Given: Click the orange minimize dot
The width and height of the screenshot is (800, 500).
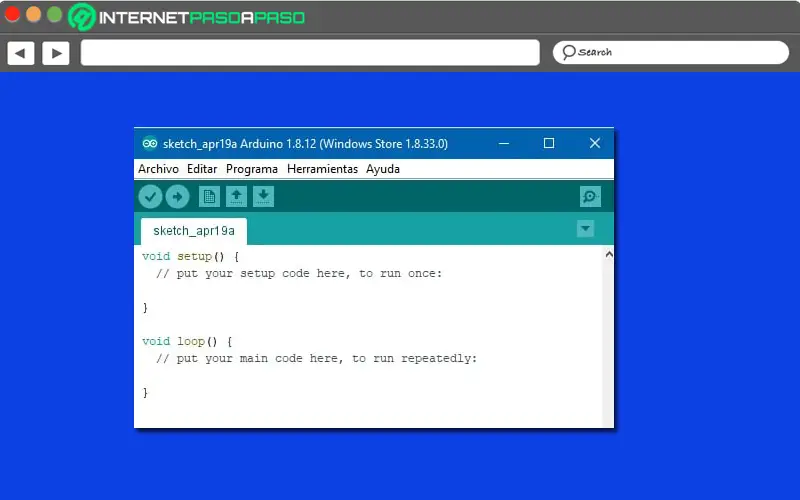Looking at the screenshot, I should coord(34,14).
